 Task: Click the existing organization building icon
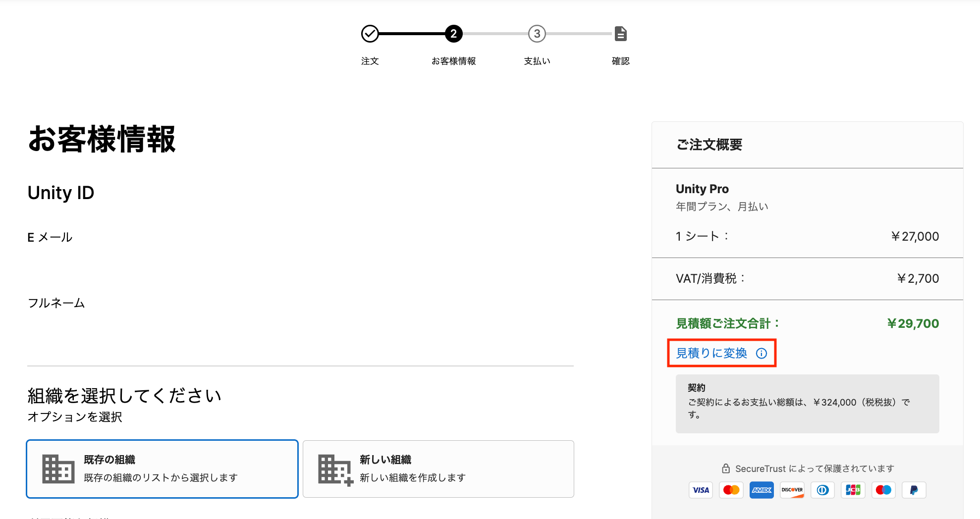pyautogui.click(x=58, y=468)
